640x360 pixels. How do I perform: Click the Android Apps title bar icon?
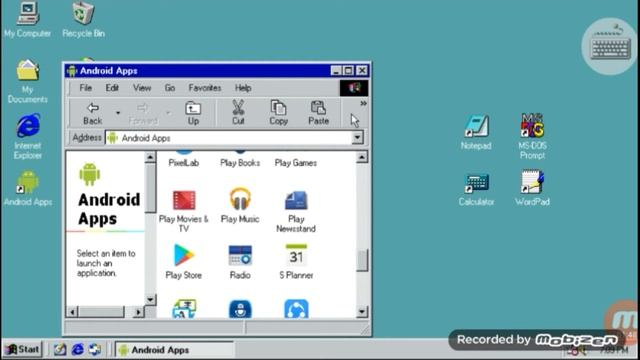click(72, 71)
